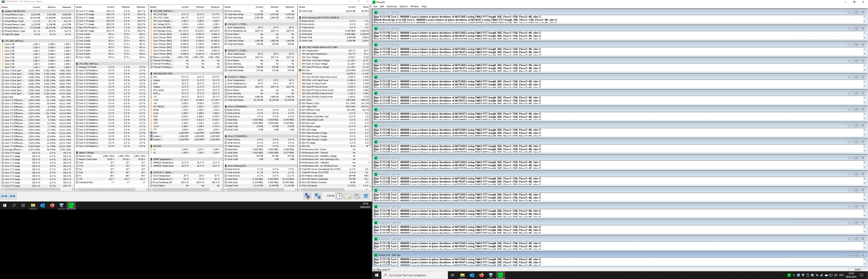Click HWiNFO collapse columns arrows button

tap(13, 196)
